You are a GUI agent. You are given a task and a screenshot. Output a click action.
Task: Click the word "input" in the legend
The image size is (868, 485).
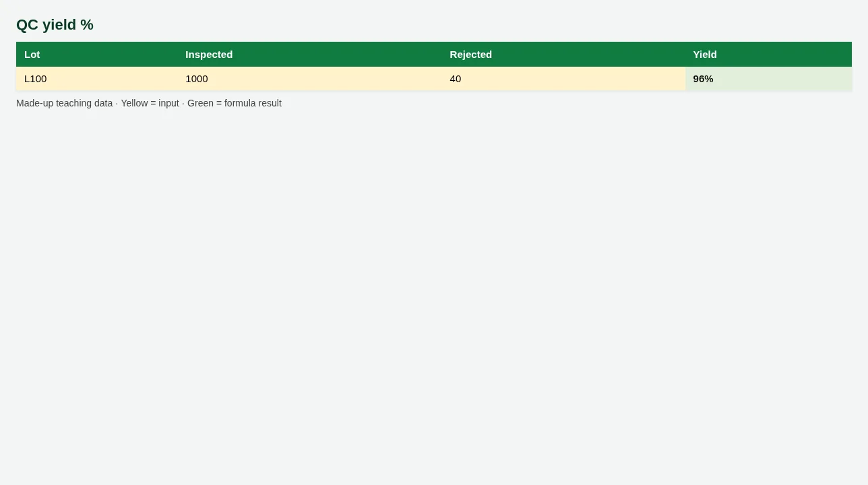168,103
